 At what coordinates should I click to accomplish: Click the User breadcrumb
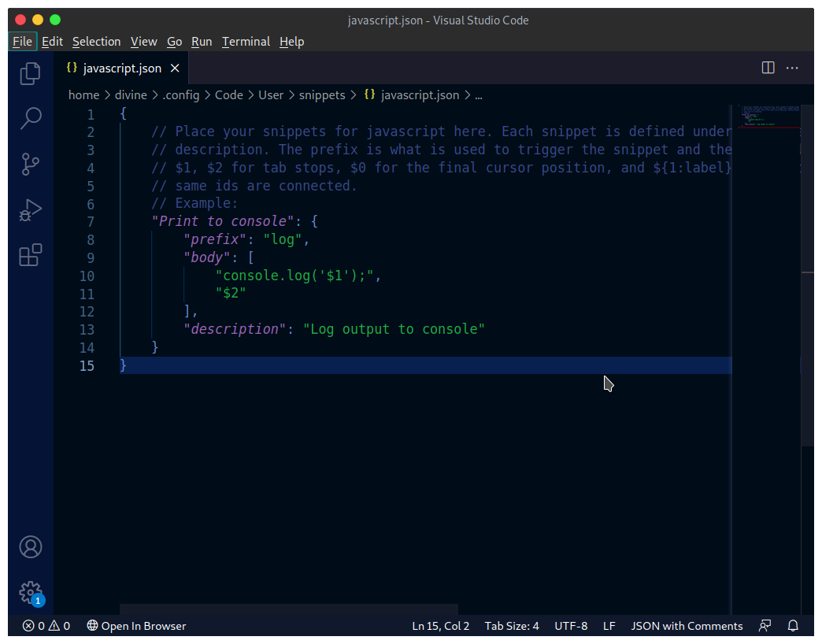(271, 94)
